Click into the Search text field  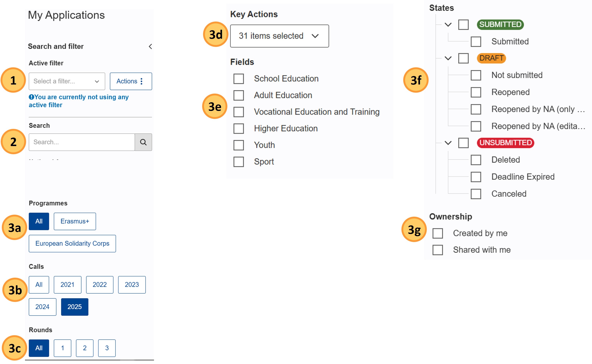(x=82, y=142)
